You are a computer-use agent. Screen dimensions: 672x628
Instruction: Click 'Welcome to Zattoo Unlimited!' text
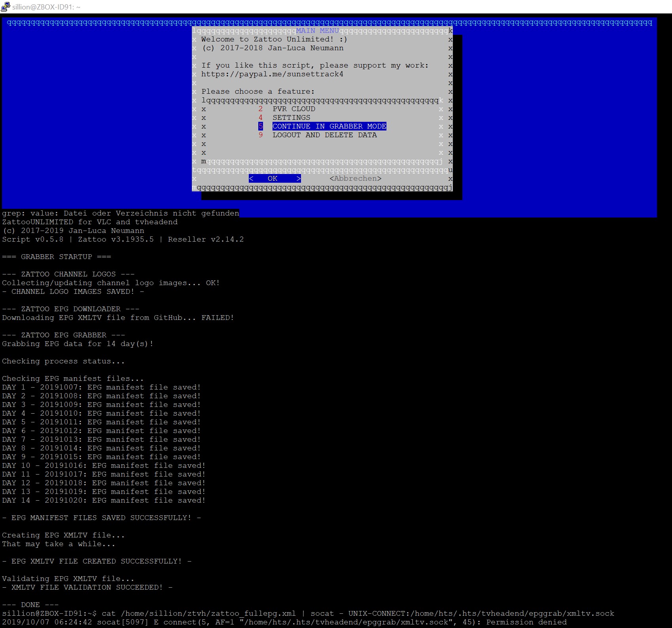point(267,40)
